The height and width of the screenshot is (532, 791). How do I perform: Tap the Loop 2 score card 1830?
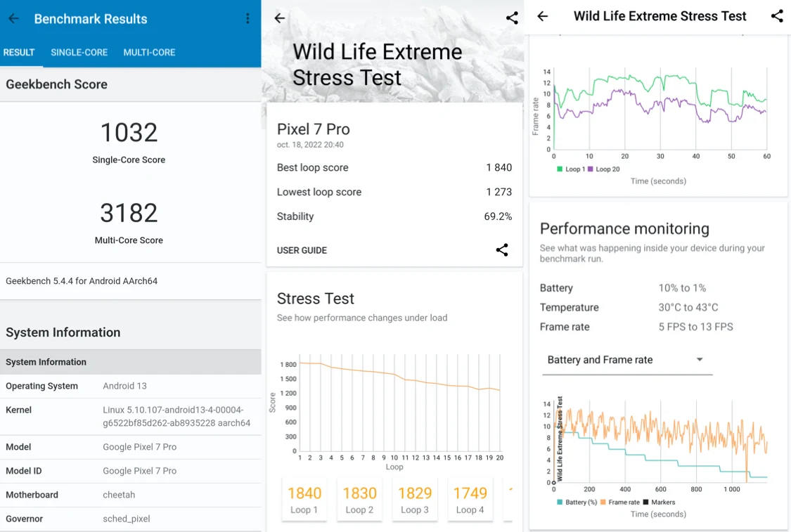(360, 499)
